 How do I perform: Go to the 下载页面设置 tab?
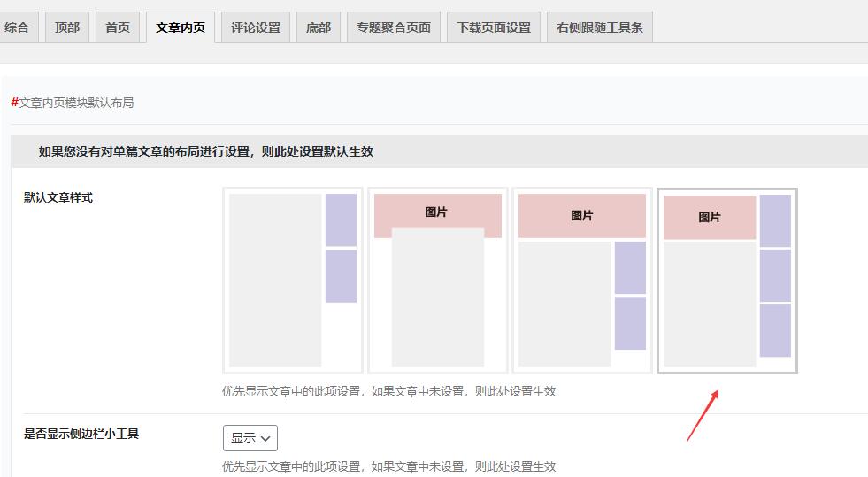[494, 27]
